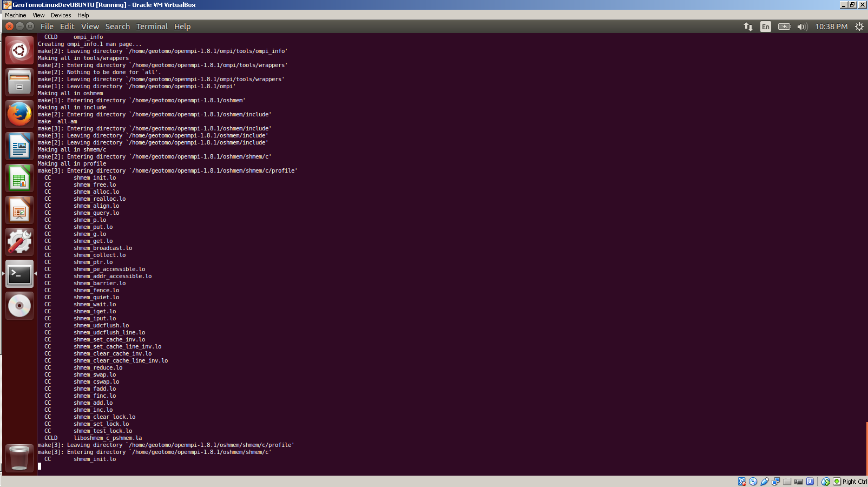Open System Settings wrench-and-gear launcher icon

[19, 242]
